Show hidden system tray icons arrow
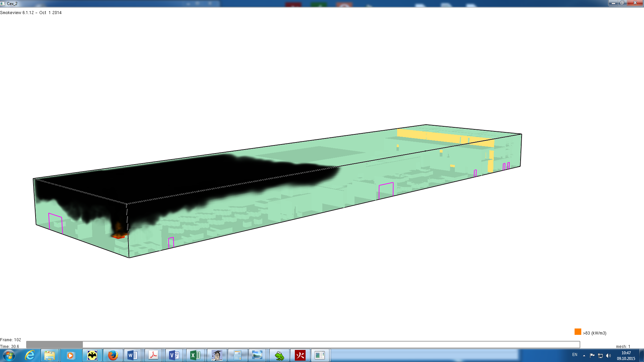 pos(584,356)
